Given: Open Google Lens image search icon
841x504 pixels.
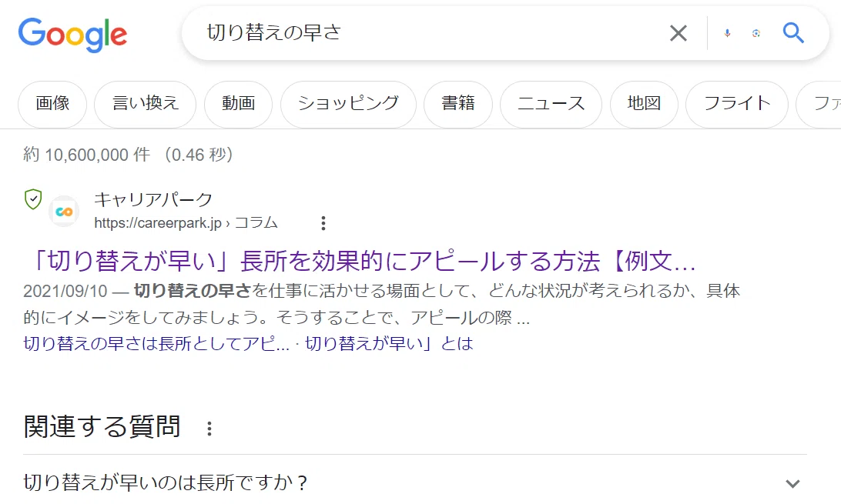Looking at the screenshot, I should [x=756, y=33].
